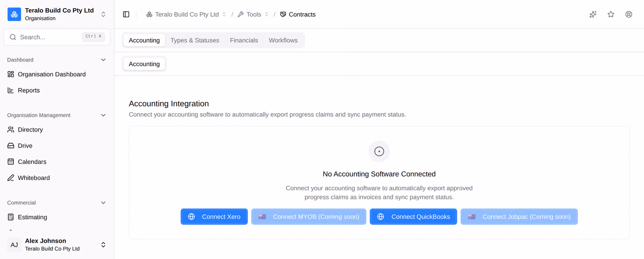Screen dimensions: 644x259
Task: Click the Accounting Integration heading
Action: [x=169, y=104]
